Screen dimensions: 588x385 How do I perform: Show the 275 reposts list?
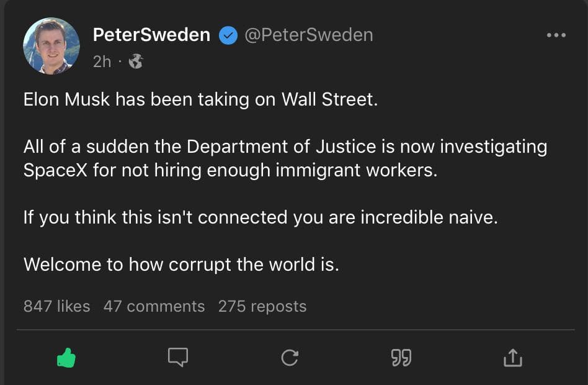tap(262, 306)
